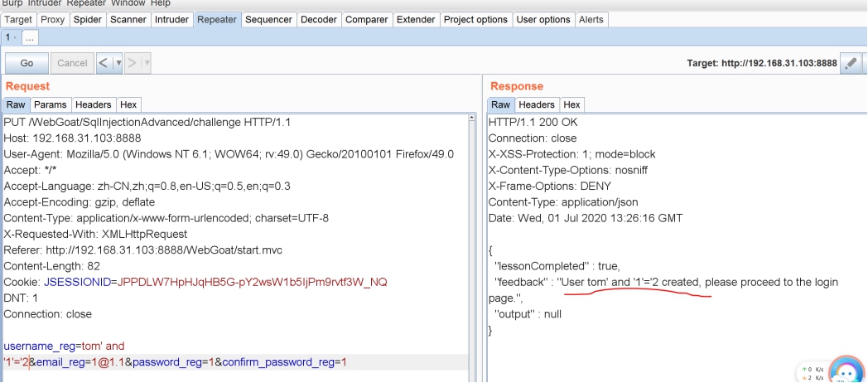Click the DNT: 1 line
Image resolution: width=868 pixels, height=383 pixels.
21,298
